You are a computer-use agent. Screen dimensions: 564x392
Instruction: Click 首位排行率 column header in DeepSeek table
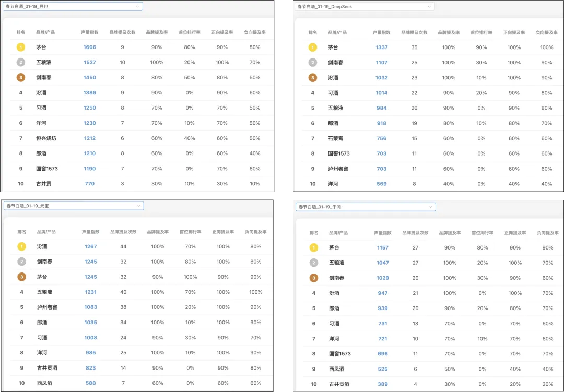point(481,32)
